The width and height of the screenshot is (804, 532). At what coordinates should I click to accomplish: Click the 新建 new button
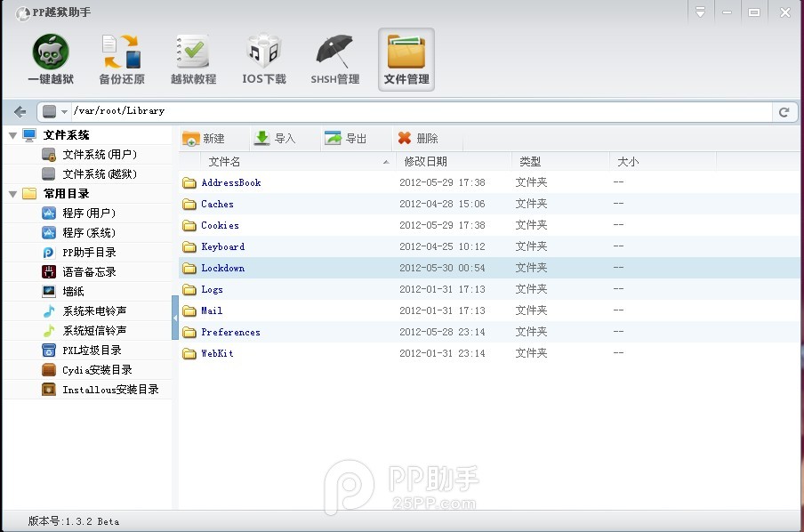204,138
